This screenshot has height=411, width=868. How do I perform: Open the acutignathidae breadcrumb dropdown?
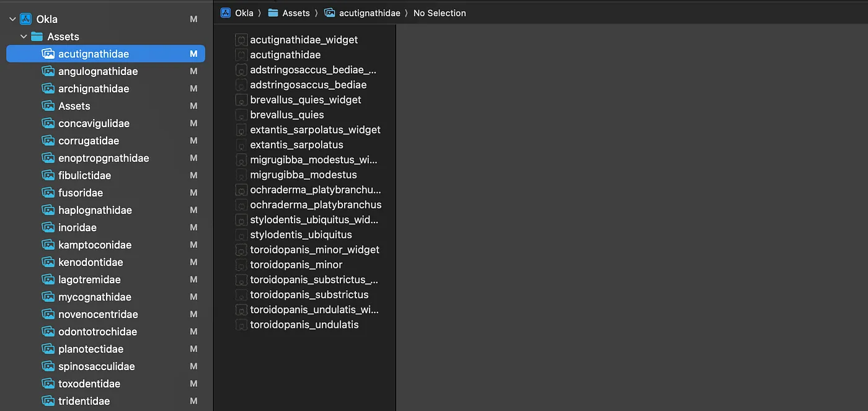(370, 13)
